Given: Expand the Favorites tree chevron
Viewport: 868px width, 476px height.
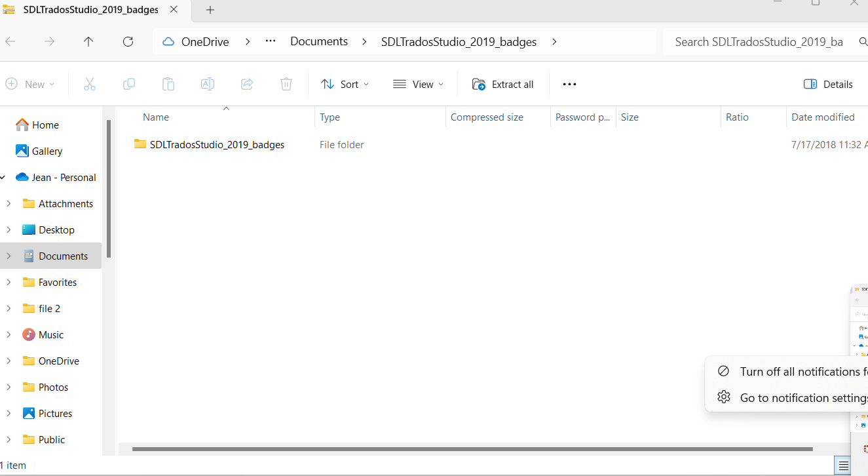Looking at the screenshot, I should (x=9, y=282).
